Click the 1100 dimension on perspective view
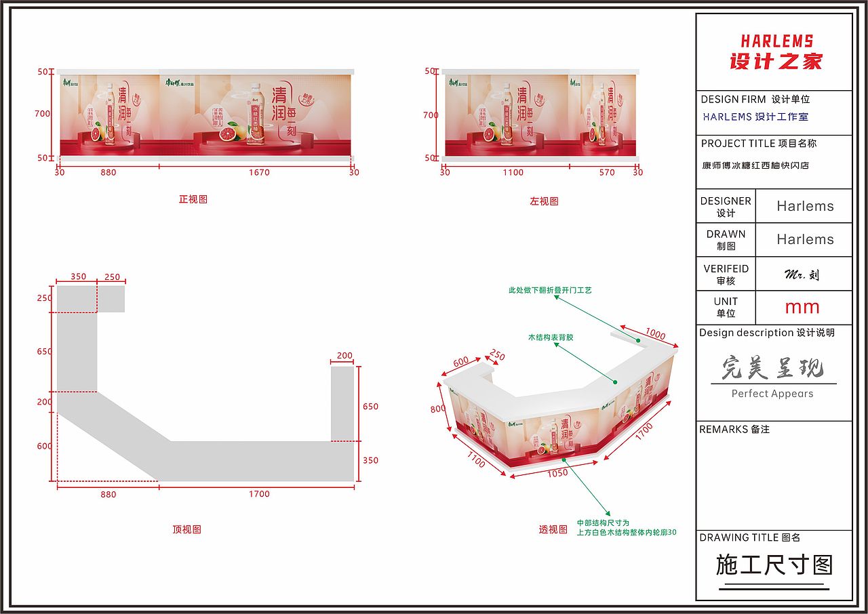This screenshot has width=868, height=614. click(x=476, y=459)
